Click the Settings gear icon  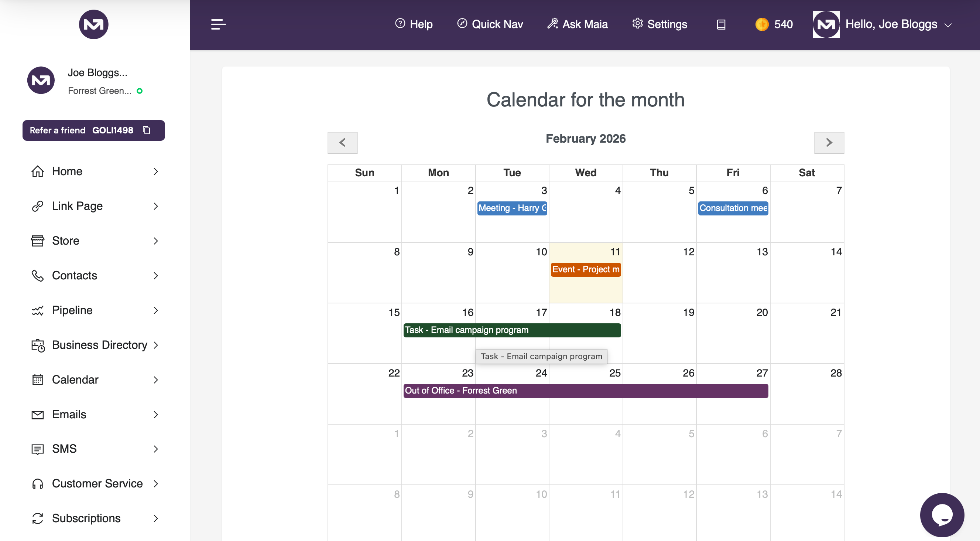click(638, 24)
